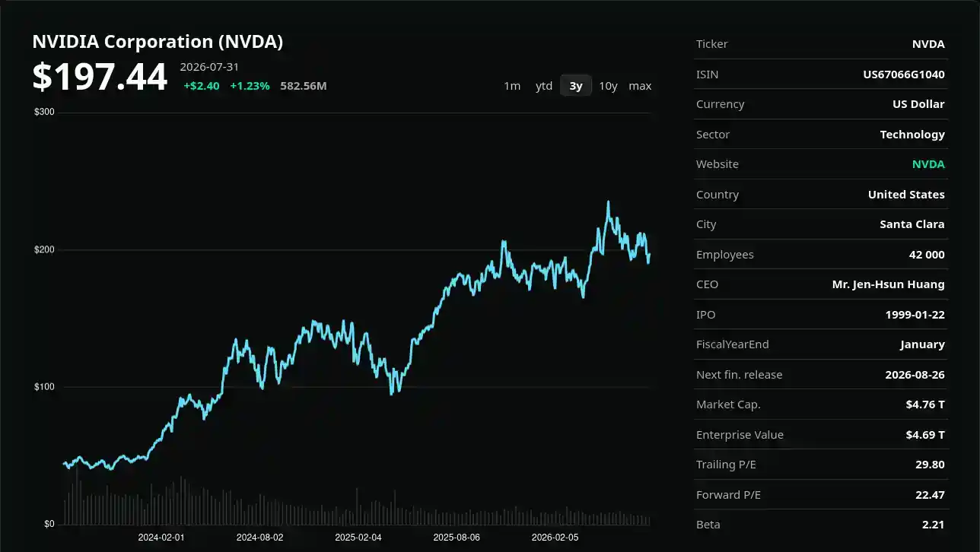Click the $197.44 price value

coord(100,77)
